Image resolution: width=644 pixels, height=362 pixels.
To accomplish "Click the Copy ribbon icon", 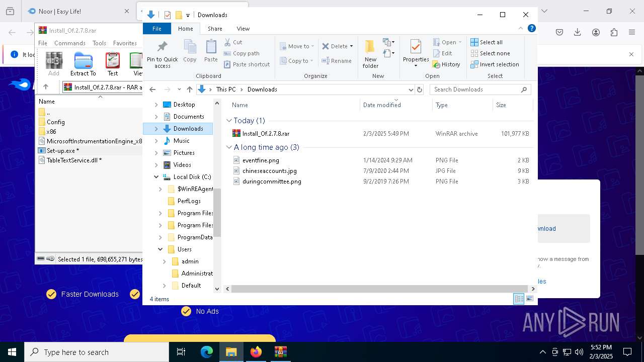I will 190,51.
